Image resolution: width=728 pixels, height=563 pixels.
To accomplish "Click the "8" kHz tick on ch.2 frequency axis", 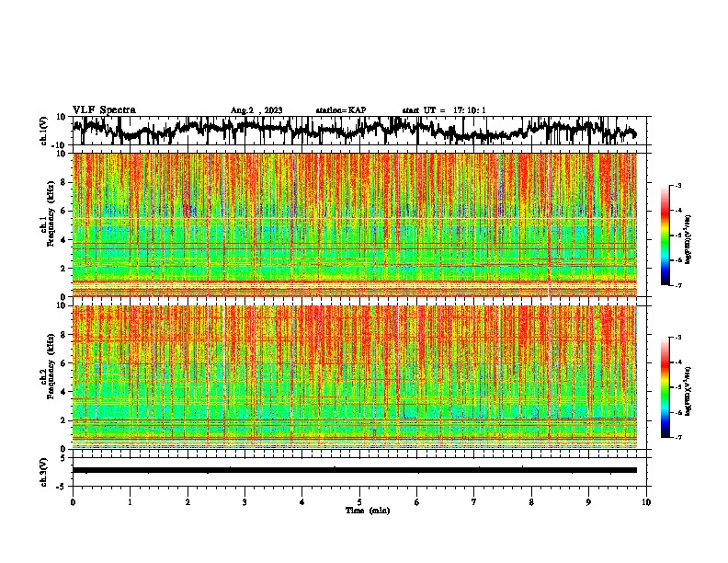I will click(x=65, y=335).
